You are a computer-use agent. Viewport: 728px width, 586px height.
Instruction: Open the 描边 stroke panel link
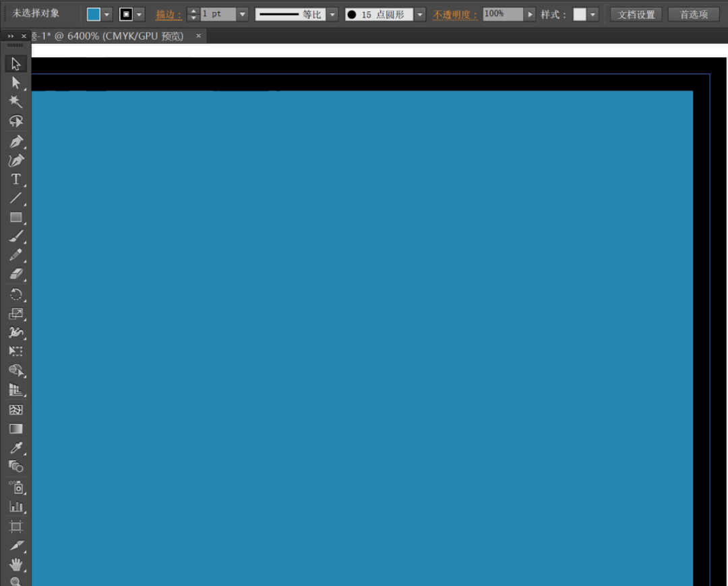[169, 15]
